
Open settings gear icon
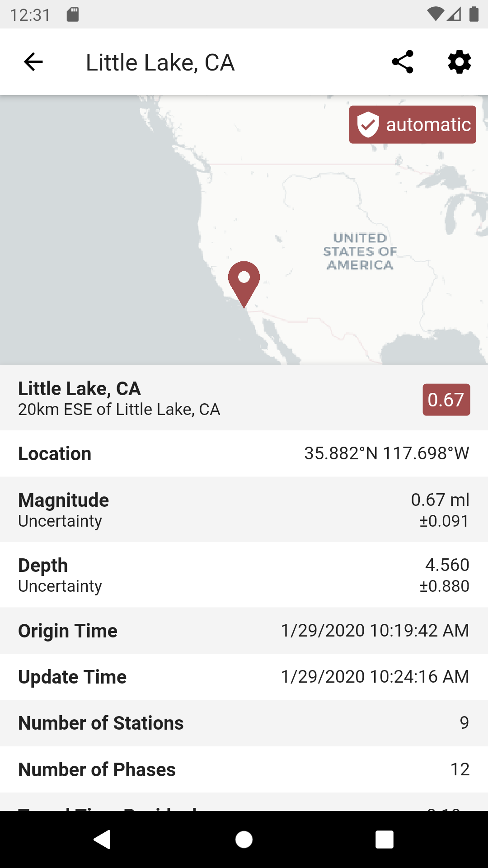coord(460,62)
